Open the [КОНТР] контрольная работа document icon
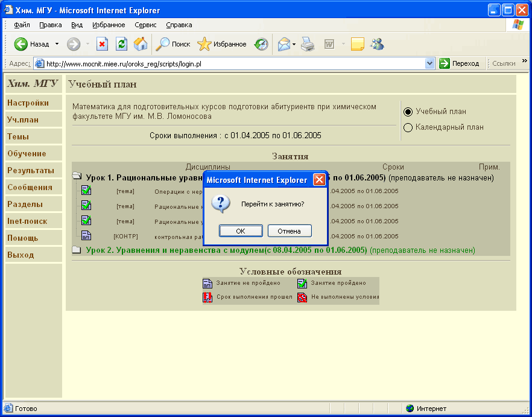This screenshot has width=532, height=417. point(86,235)
